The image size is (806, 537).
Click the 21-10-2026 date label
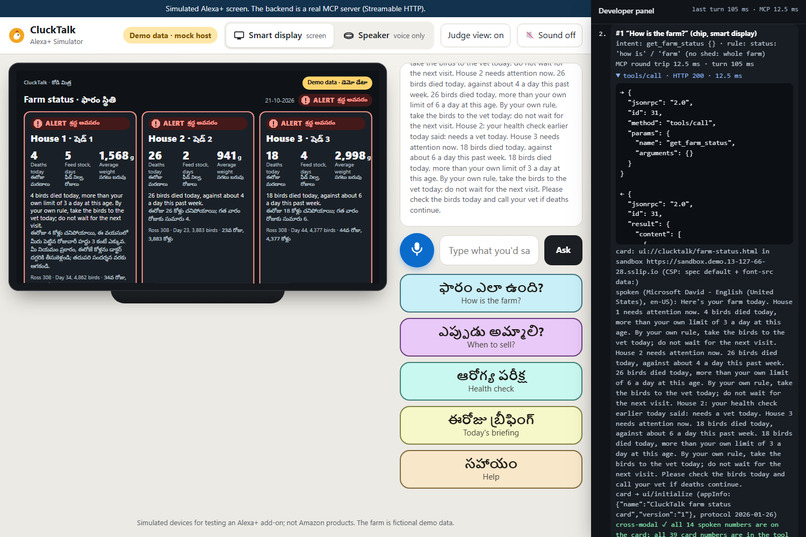[x=279, y=100]
